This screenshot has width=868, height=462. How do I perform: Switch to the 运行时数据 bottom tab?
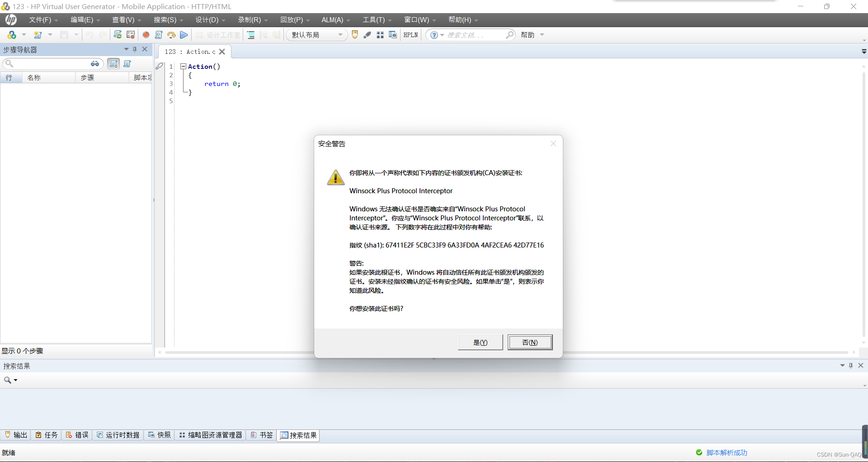click(x=118, y=435)
